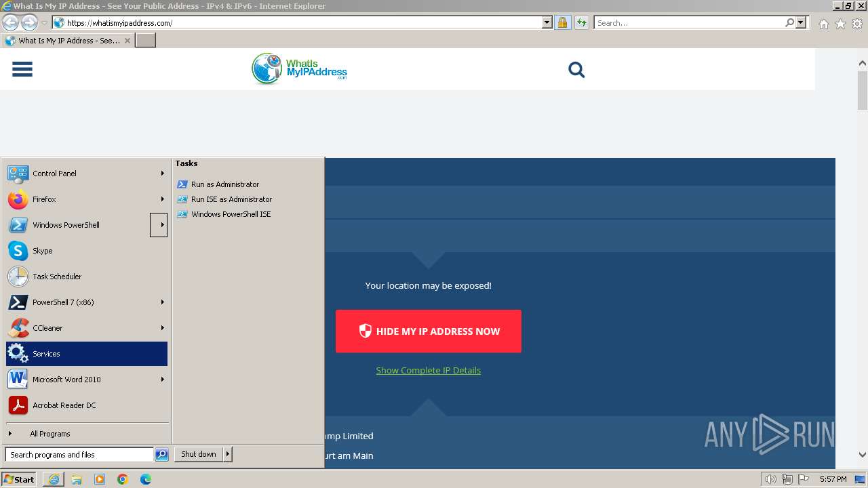The width and height of the screenshot is (868, 488).
Task: Open recent pages dropdown beside forward button
Action: 44,23
